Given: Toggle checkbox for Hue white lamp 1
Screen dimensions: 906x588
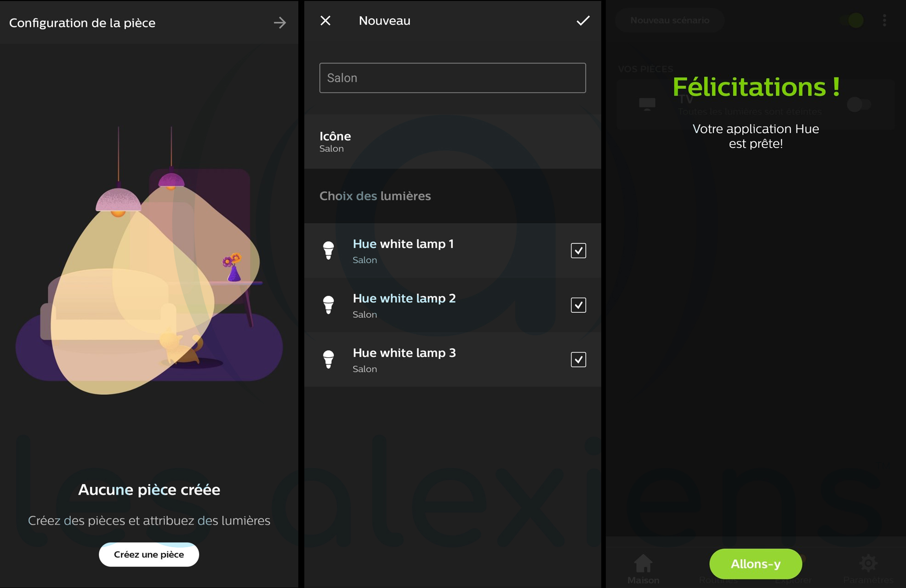Looking at the screenshot, I should click(x=578, y=251).
